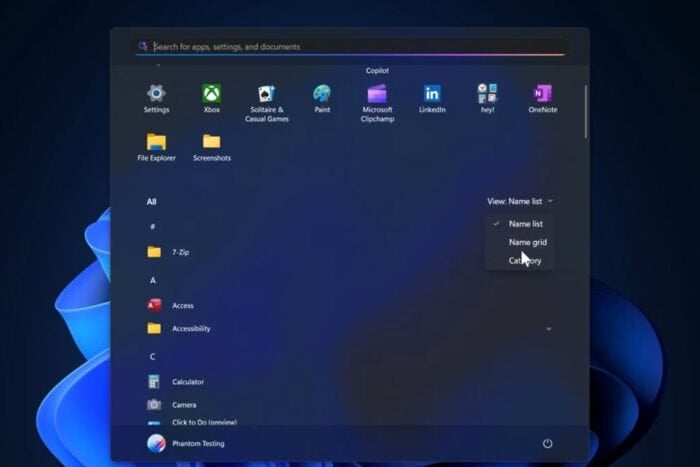This screenshot has width=700, height=467.
Task: Jump using the # letter header
Action: (153, 227)
